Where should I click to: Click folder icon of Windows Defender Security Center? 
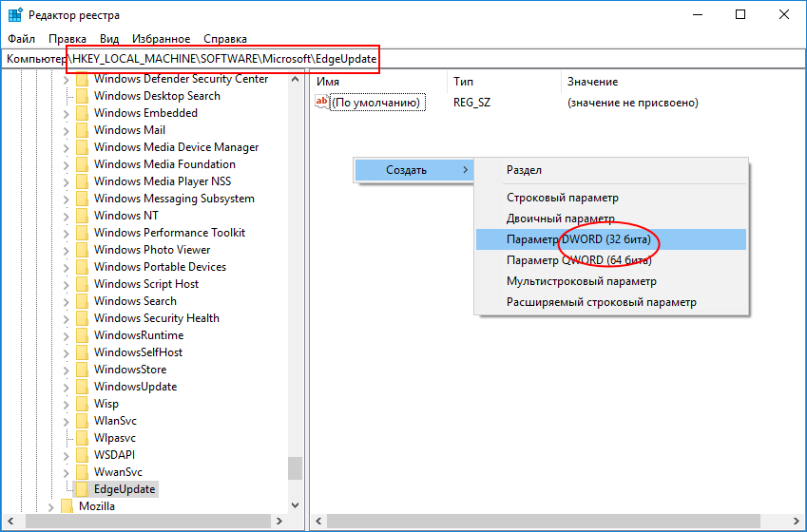point(82,79)
